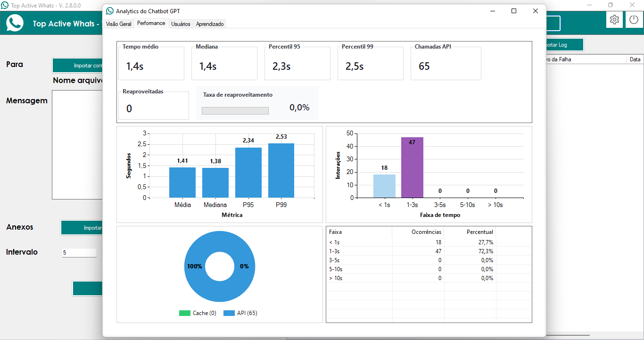Click the Performance tab
This screenshot has width=644, height=340.
pos(151,23)
